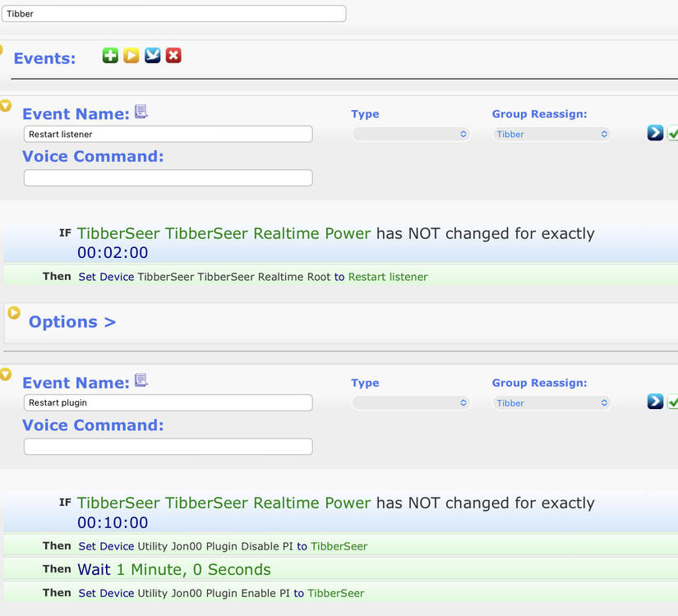Open notes icon for Restart listener event

141,113
